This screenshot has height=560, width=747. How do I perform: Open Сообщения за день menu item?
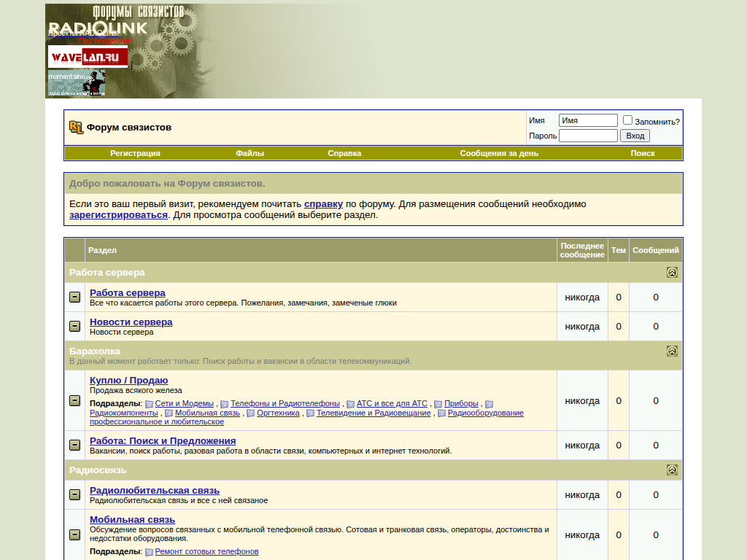[499, 153]
